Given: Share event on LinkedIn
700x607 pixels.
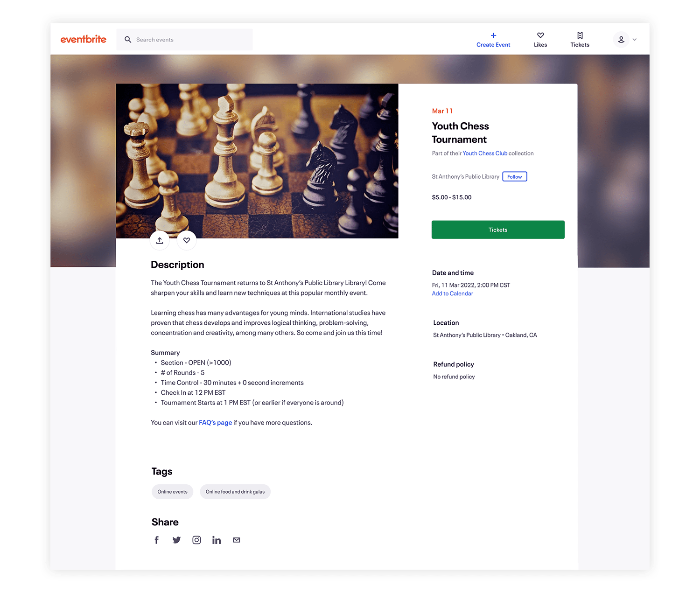Looking at the screenshot, I should coord(217,540).
